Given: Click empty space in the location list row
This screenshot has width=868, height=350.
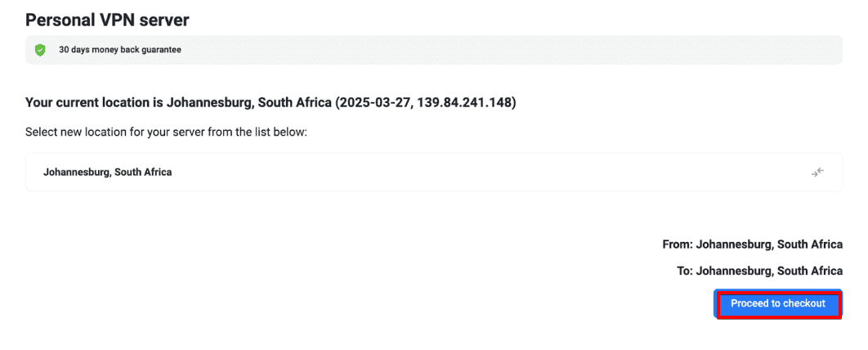Looking at the screenshot, I should click(490, 172).
